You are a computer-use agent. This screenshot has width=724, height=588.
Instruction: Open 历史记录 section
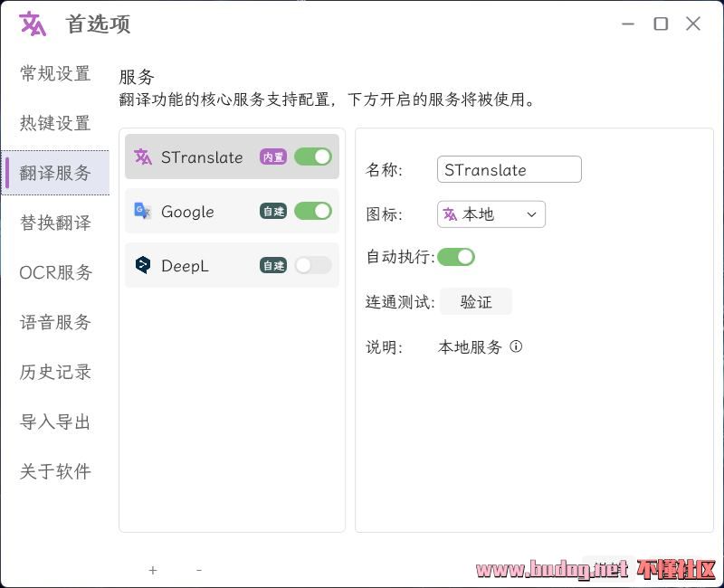[55, 372]
